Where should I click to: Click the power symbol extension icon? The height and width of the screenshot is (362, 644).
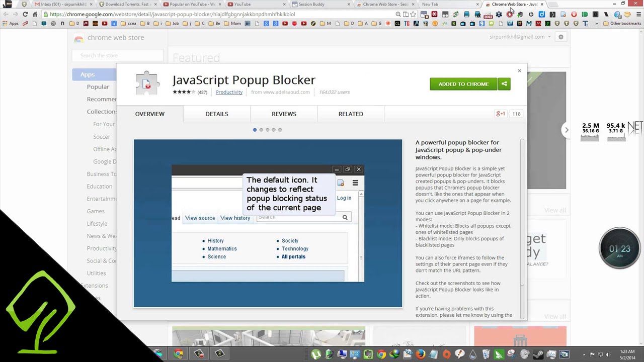tap(531, 14)
